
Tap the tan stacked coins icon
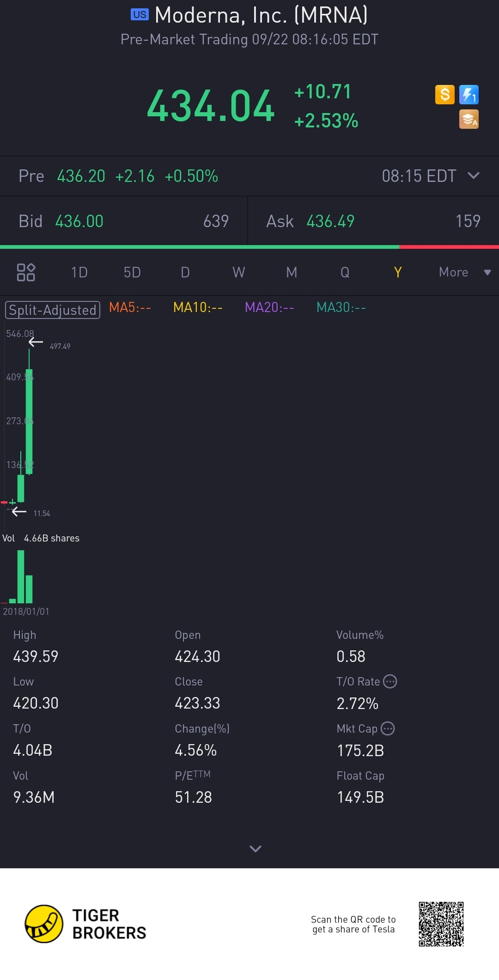pyautogui.click(x=469, y=119)
